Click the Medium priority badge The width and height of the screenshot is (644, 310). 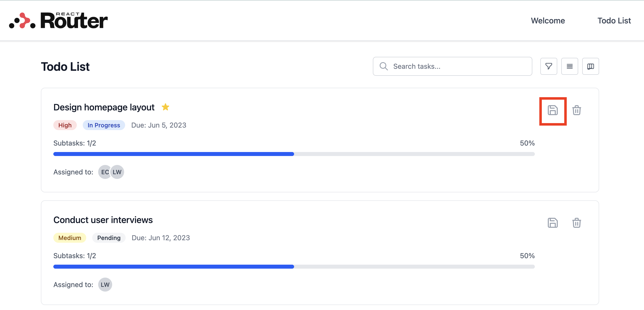pyautogui.click(x=70, y=238)
